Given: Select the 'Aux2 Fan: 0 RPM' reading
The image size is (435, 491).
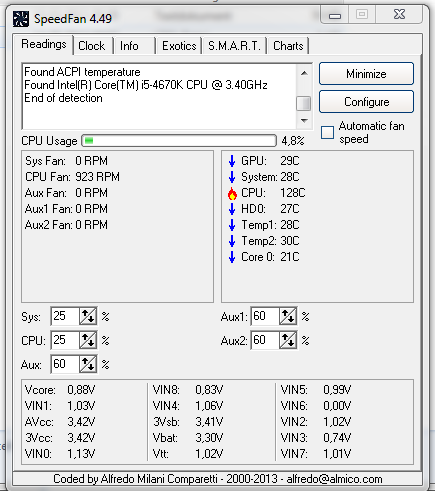Looking at the screenshot, I should 66,225.
